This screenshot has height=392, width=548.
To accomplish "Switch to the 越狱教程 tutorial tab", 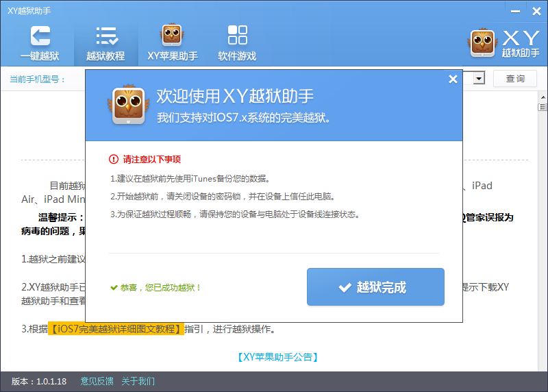I will (105, 43).
